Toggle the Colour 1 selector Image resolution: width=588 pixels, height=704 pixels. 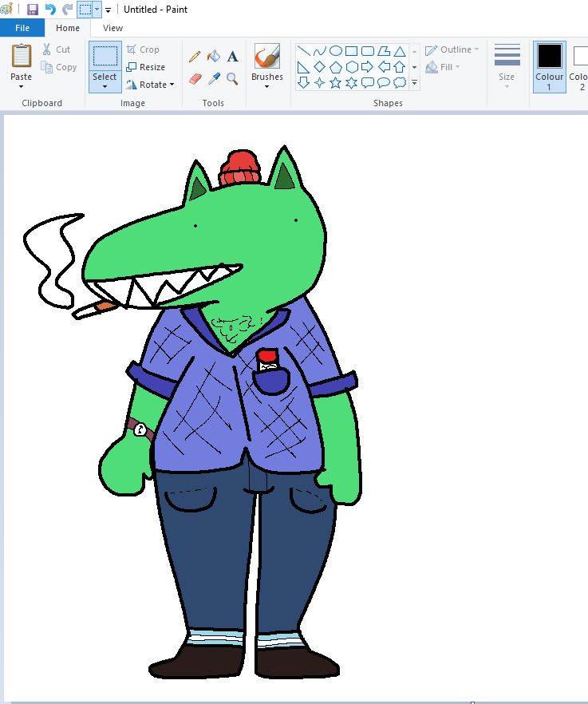tap(549, 66)
